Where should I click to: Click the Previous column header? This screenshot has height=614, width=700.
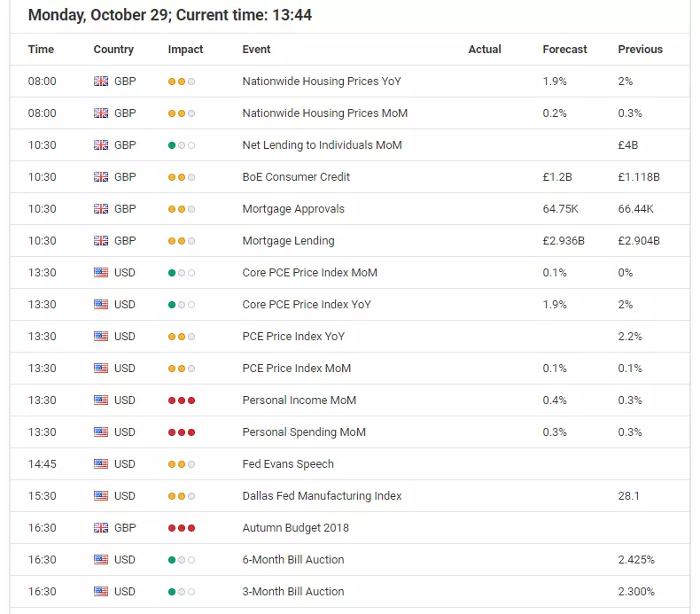point(640,49)
